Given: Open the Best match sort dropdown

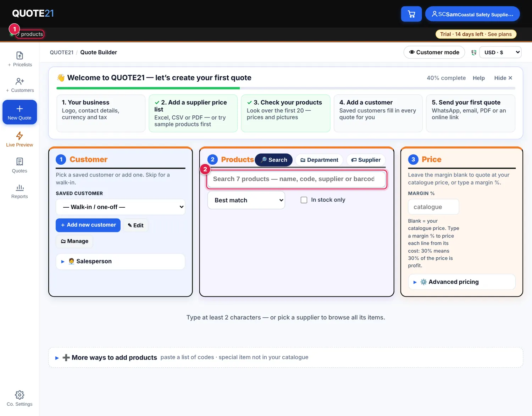Looking at the screenshot, I should (x=246, y=200).
